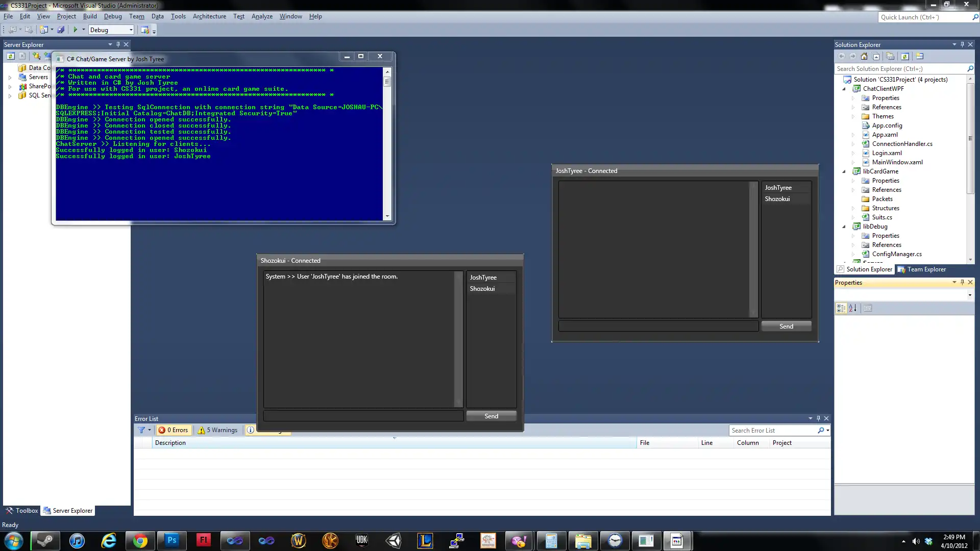Click the server console vertical scrollbar

click(387, 144)
